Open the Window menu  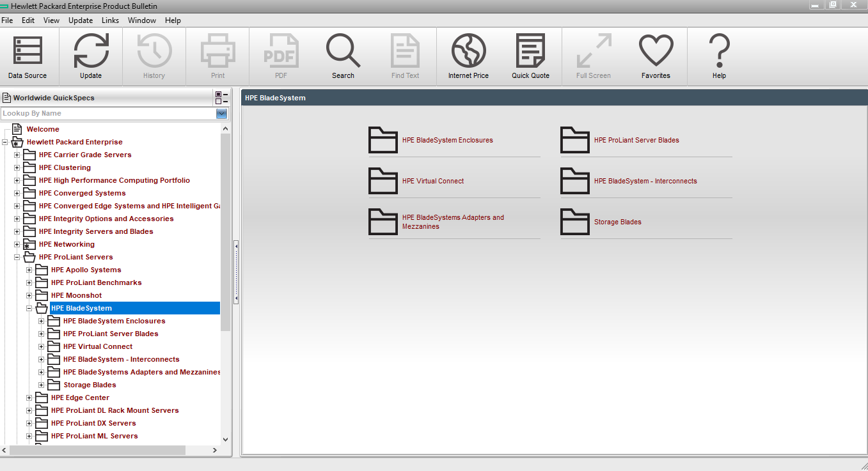click(x=141, y=20)
